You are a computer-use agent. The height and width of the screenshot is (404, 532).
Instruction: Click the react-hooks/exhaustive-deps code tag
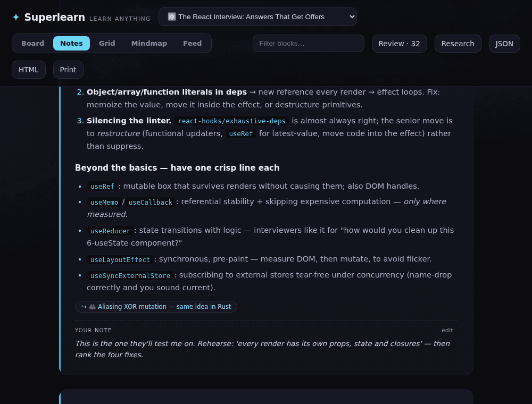click(x=232, y=121)
